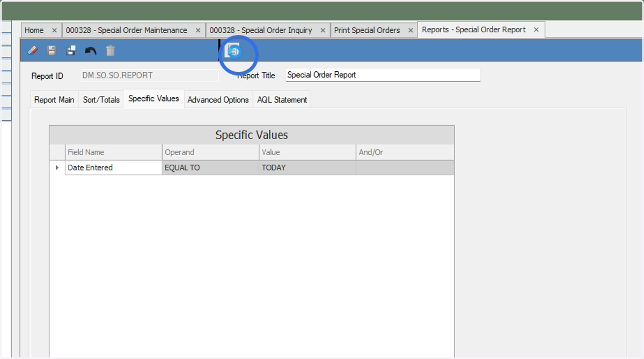Screen dimensions: 644x359
Task: Click the EQUAL TO operand cell
Action: pos(210,167)
